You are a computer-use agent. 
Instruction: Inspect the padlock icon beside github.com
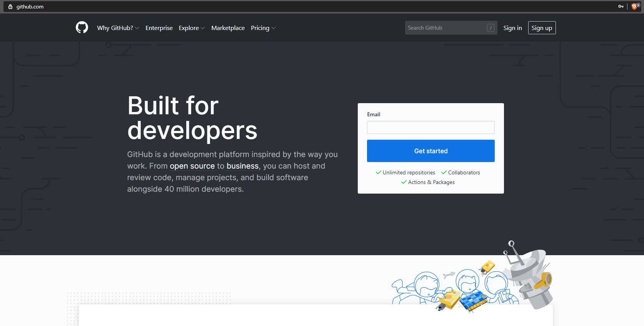tap(10, 7)
